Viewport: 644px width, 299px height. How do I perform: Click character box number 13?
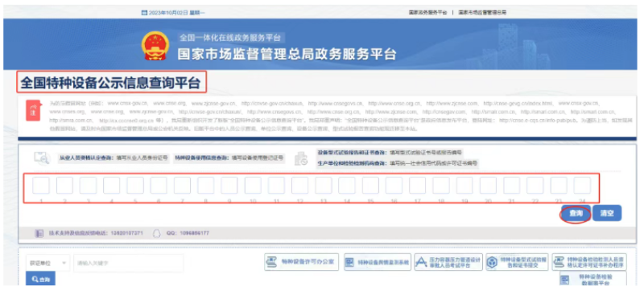pyautogui.click(x=324, y=186)
